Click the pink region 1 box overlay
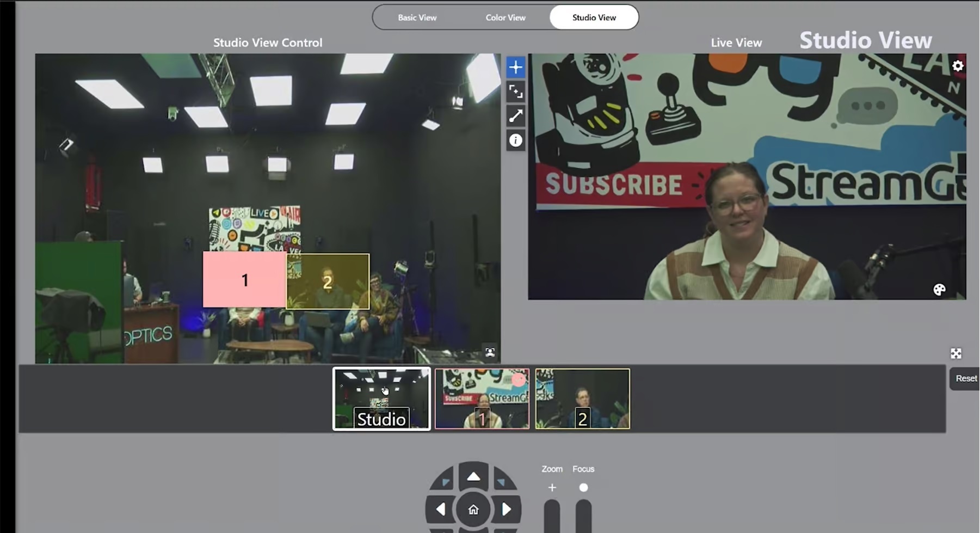980x533 pixels. click(244, 279)
